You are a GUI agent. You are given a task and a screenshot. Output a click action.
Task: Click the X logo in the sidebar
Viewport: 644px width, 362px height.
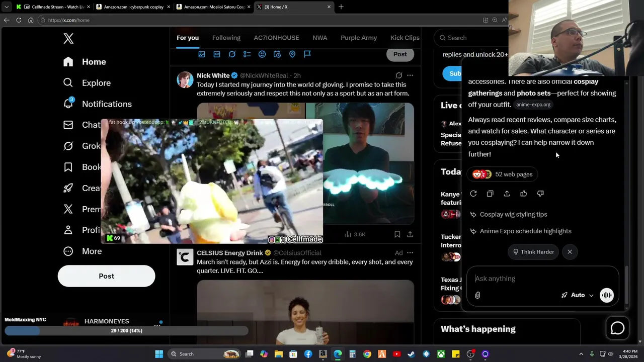tap(68, 38)
